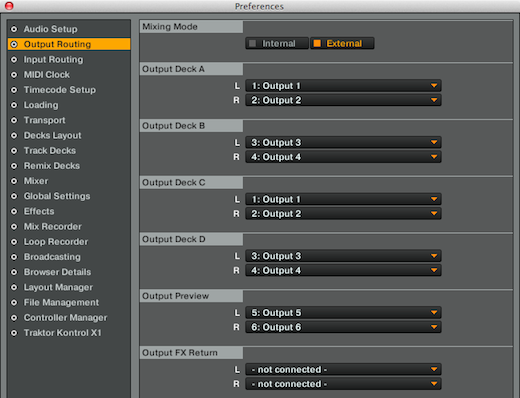Select External mixing mode
The image size is (520, 398).
(342, 43)
